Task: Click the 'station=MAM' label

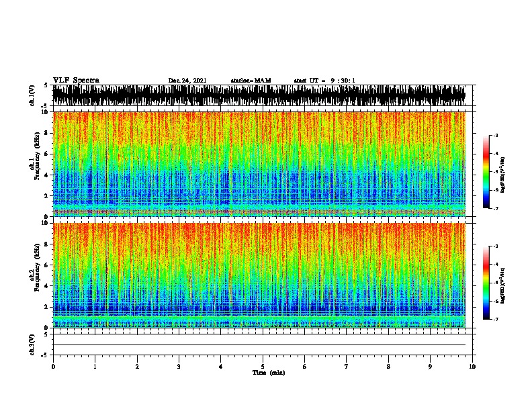Action: coord(251,81)
